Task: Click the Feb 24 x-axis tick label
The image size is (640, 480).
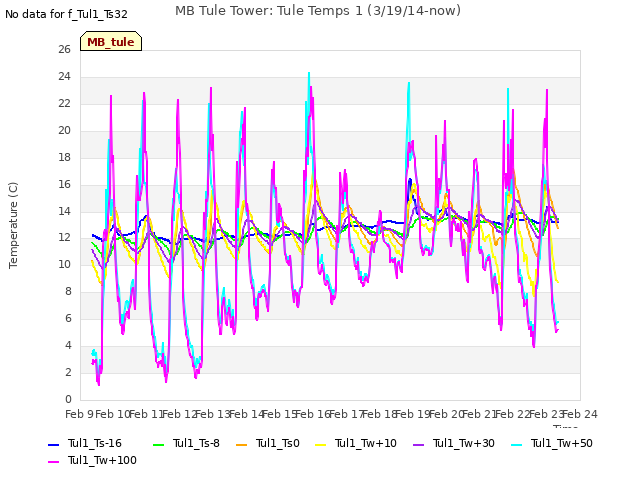Action: tap(580, 414)
